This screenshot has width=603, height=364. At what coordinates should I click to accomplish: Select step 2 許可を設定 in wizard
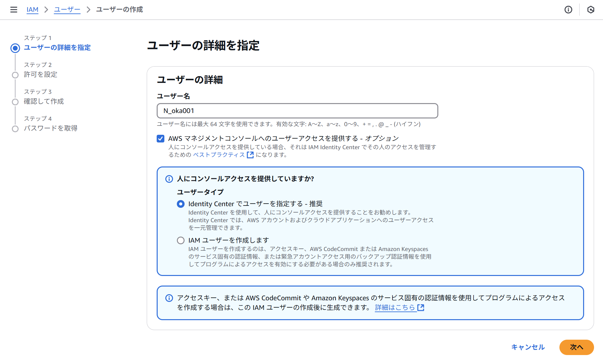[x=40, y=75]
